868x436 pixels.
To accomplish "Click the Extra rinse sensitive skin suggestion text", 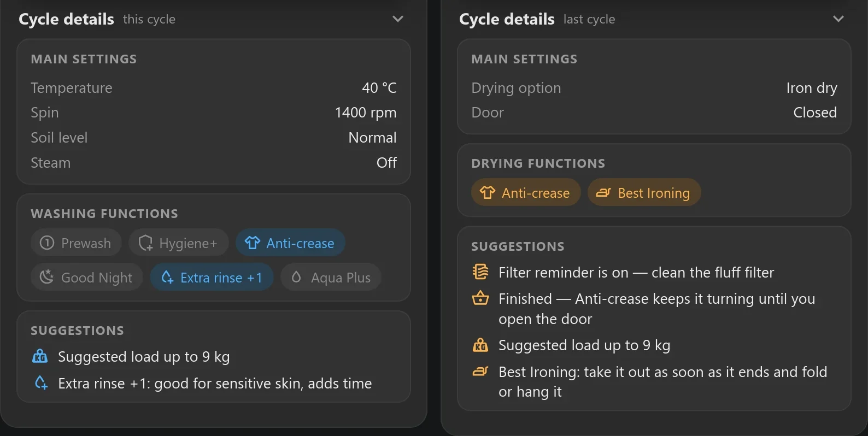I will [x=215, y=384].
